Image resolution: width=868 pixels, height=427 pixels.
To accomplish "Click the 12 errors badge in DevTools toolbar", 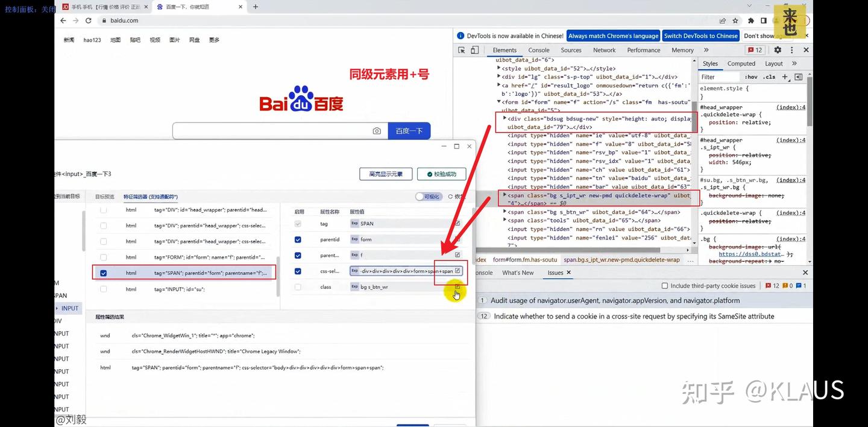I will (755, 50).
